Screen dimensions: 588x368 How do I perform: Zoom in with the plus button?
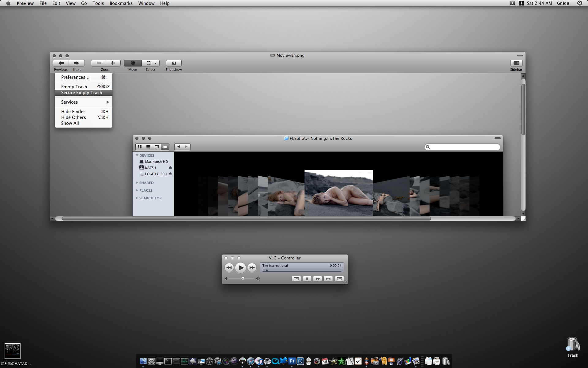pyautogui.click(x=113, y=63)
